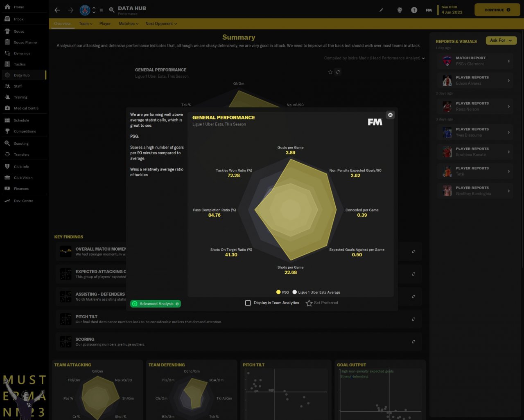Image resolution: width=524 pixels, height=420 pixels.
Task: Open the Ask For dropdown
Action: tap(501, 40)
